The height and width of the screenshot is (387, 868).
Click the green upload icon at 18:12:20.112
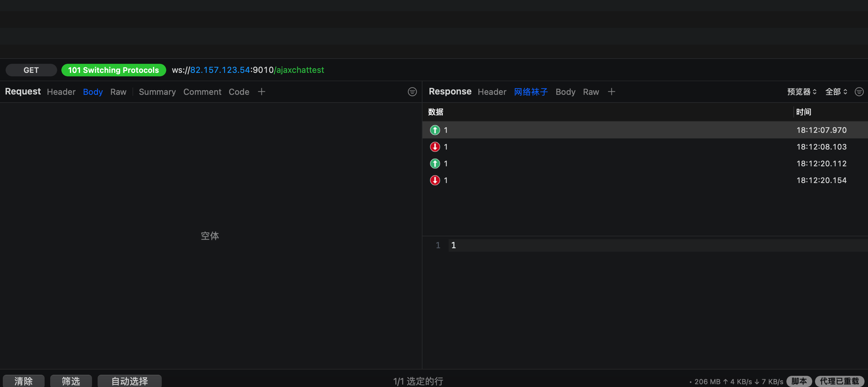(435, 163)
